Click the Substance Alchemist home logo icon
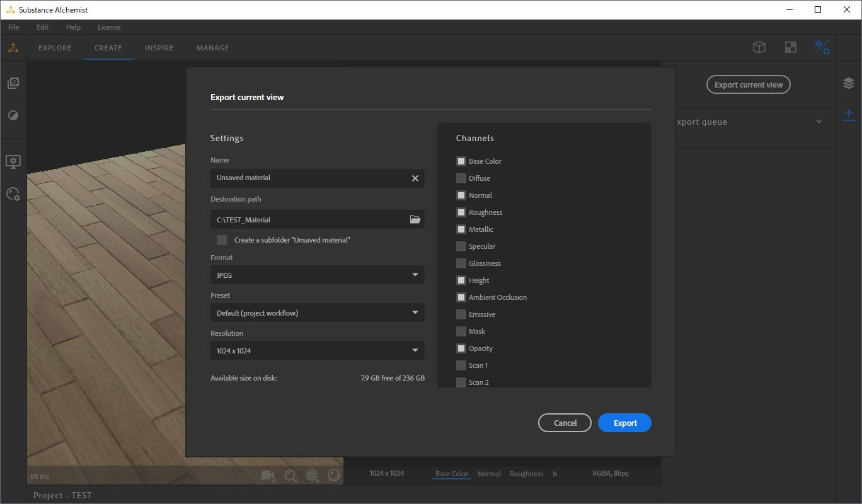The height and width of the screenshot is (504, 862). 13,47
